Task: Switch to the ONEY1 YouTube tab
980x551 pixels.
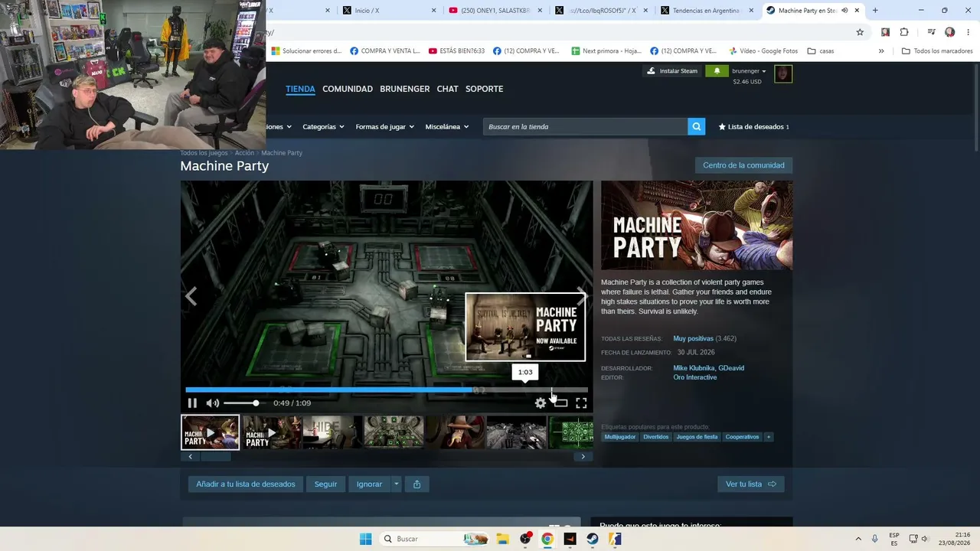Action: (496, 11)
